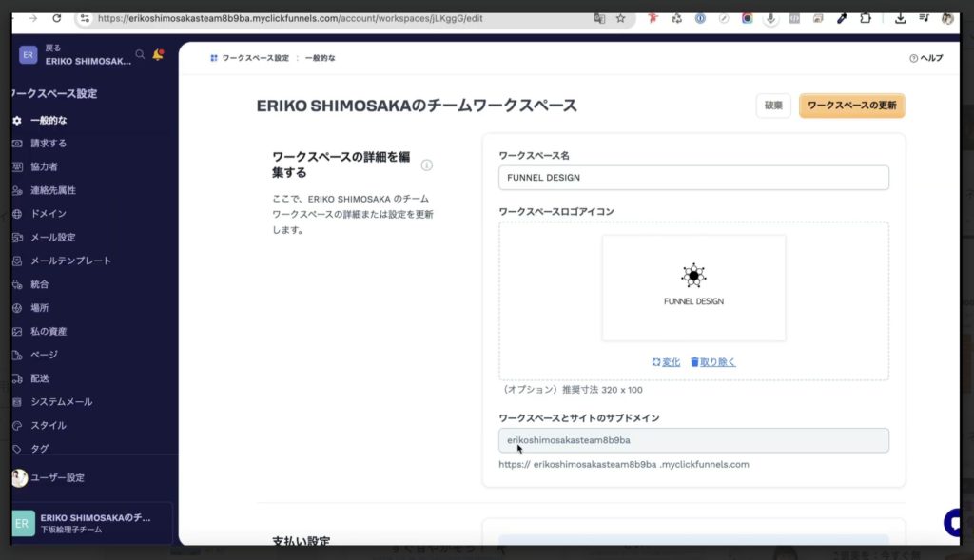Click the browser profile avatar
Screen dimensions: 974x560
[x=946, y=17]
